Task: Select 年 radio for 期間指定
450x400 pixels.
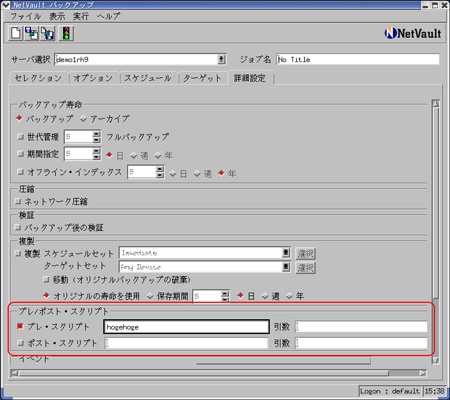Action: [x=158, y=155]
